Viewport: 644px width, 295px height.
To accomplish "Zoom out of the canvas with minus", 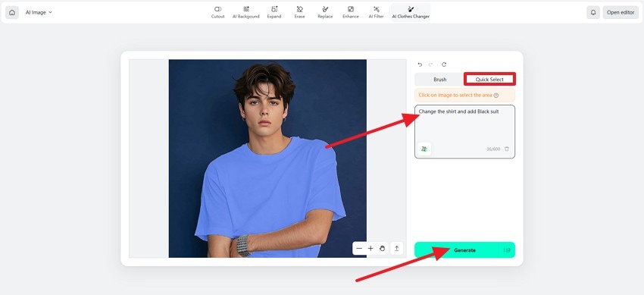I will [359, 248].
